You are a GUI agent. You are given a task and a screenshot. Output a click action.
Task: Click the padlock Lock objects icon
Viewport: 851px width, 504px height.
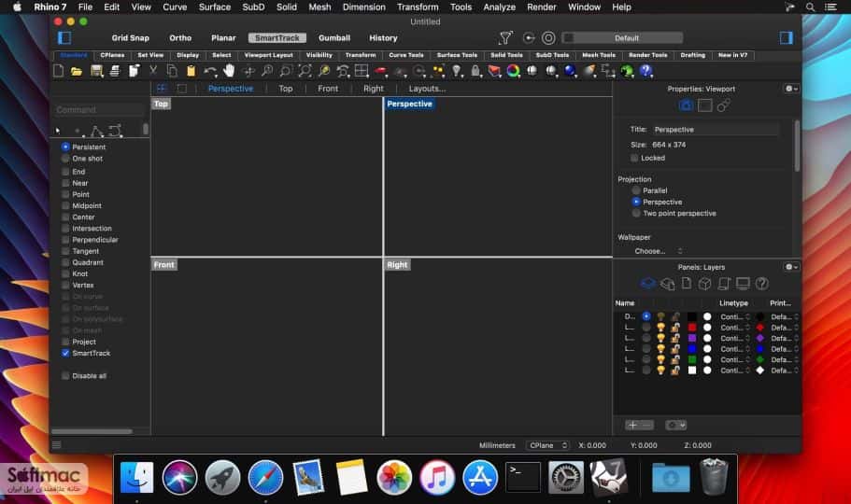click(475, 71)
